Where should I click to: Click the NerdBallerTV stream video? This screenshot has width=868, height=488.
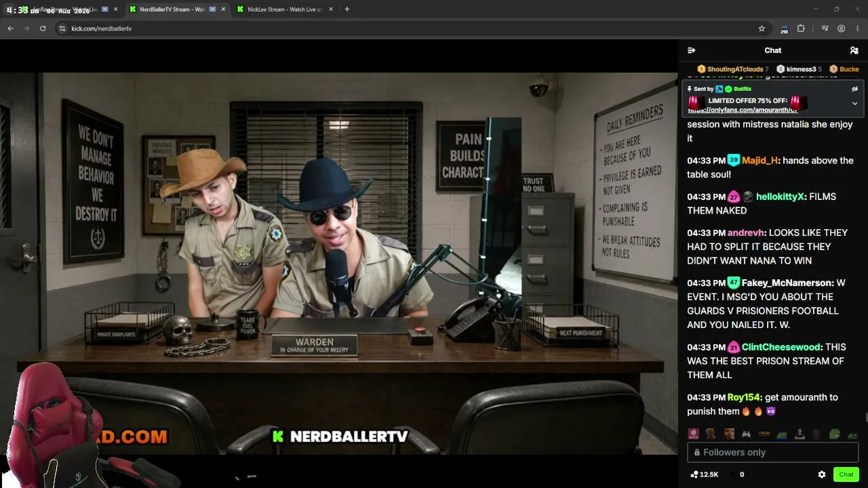pyautogui.click(x=338, y=264)
